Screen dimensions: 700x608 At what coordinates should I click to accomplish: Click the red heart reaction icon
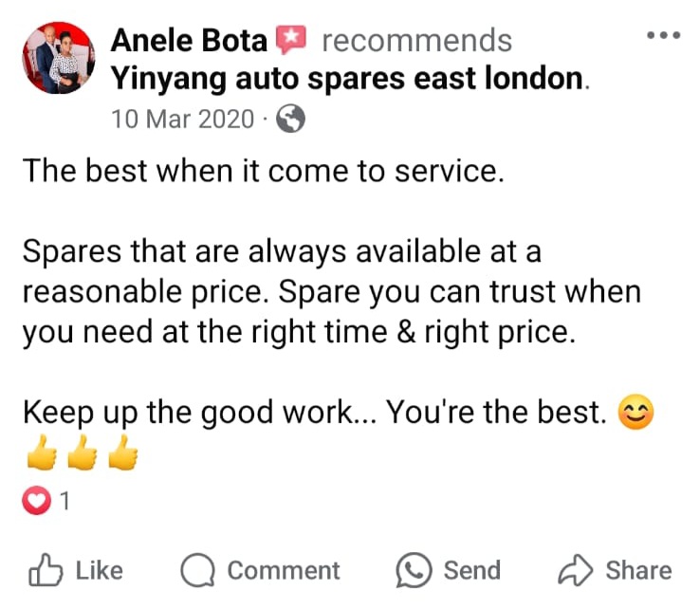pyautogui.click(x=36, y=500)
